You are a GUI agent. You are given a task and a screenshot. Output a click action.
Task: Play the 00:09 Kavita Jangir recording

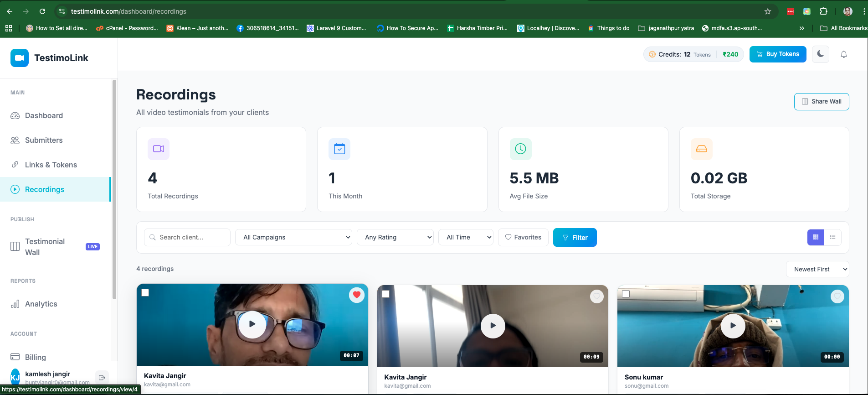pos(493,326)
